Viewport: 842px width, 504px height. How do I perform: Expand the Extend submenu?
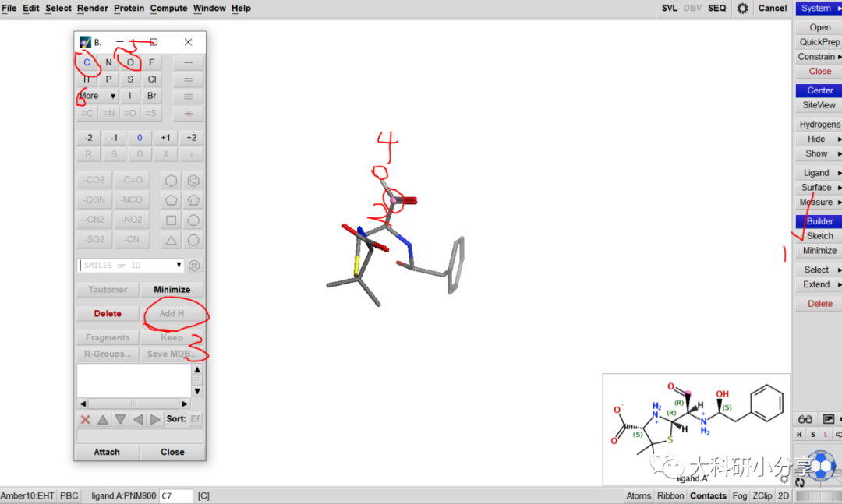(819, 284)
